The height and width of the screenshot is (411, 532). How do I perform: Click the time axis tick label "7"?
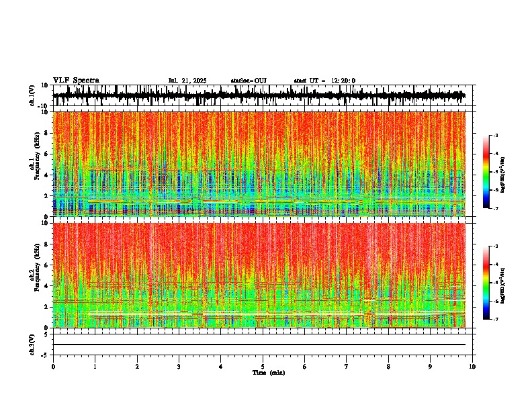[347, 367]
